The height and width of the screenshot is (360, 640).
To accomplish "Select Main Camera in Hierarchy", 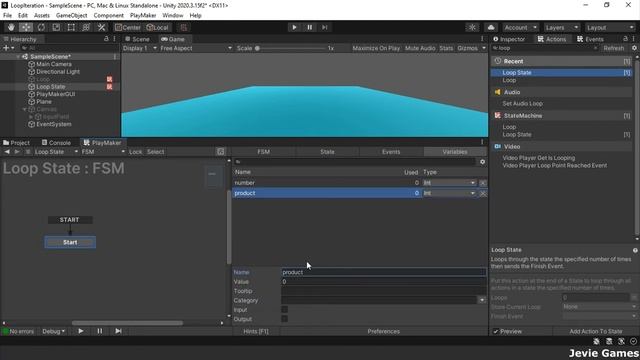I will [53, 64].
